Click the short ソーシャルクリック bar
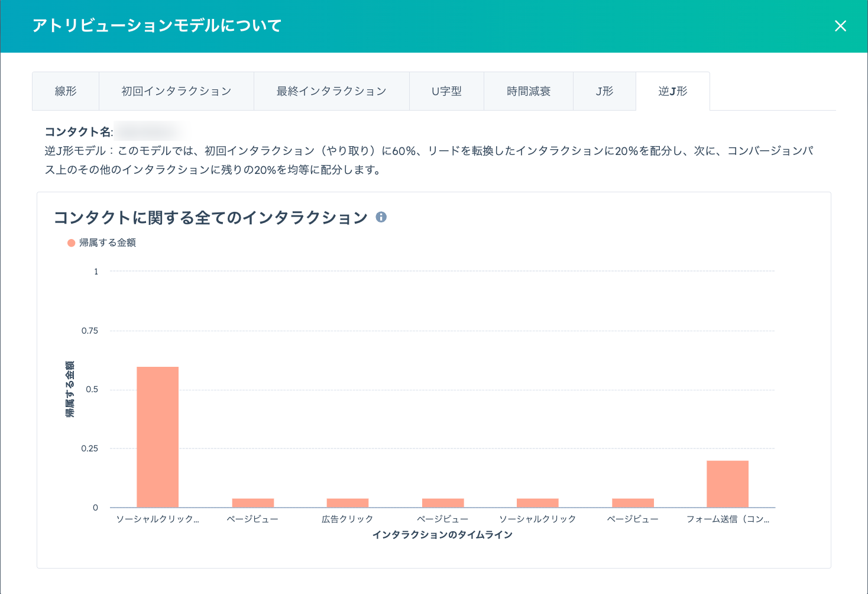Viewport: 868px width, 594px height. 537,503
